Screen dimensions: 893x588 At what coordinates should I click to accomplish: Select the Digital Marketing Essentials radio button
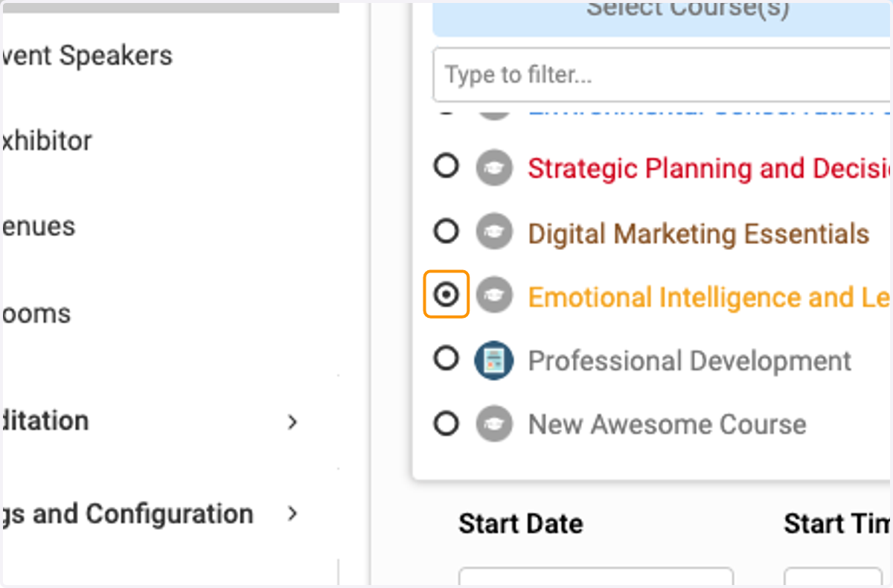coord(446,231)
